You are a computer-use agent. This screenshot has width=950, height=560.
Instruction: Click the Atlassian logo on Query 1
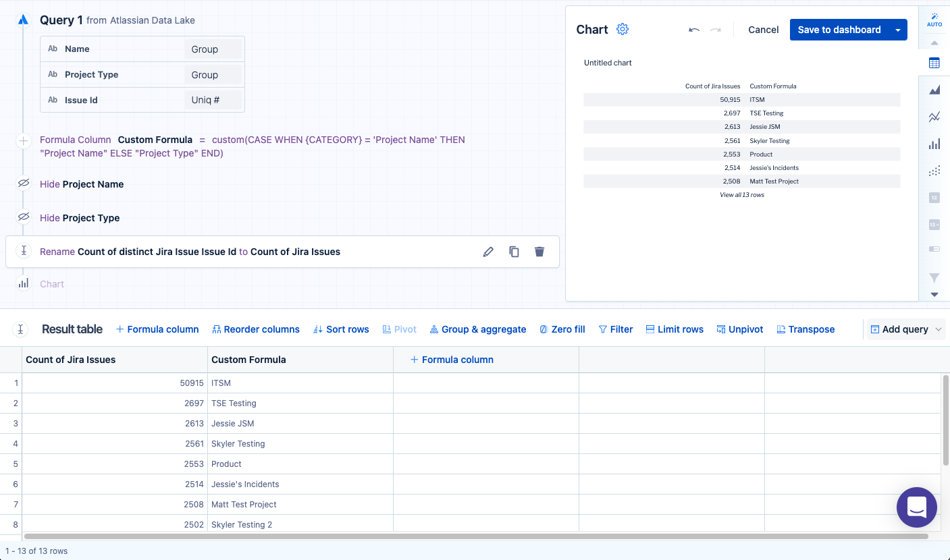(x=24, y=20)
